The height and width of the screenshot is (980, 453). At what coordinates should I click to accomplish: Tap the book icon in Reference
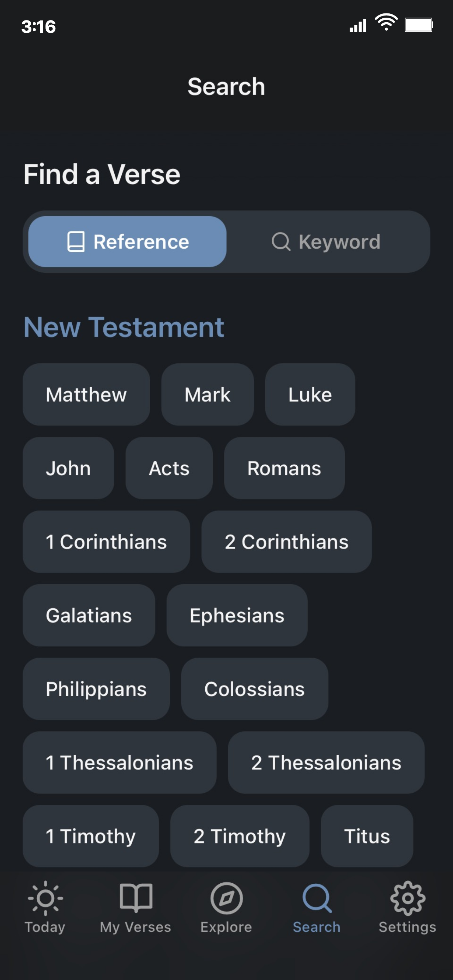click(76, 242)
